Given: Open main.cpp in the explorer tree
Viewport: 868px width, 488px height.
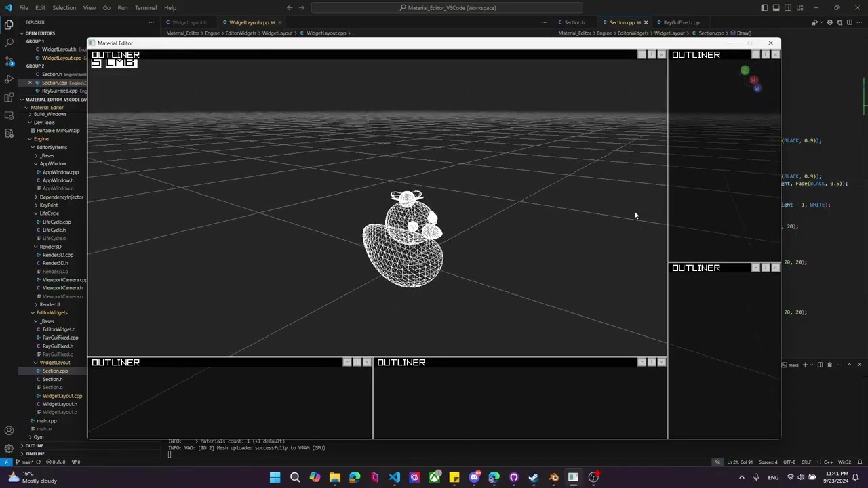Looking at the screenshot, I should [x=46, y=421].
